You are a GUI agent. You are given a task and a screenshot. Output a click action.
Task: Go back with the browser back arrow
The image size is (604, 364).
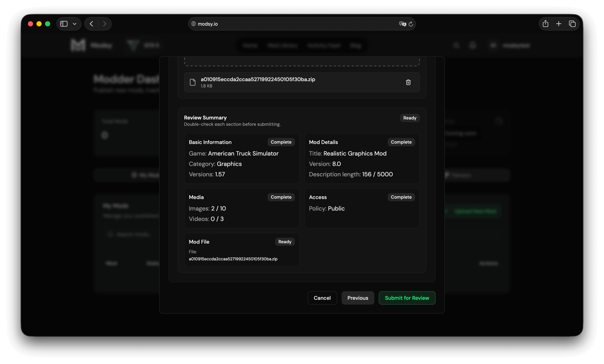click(91, 24)
